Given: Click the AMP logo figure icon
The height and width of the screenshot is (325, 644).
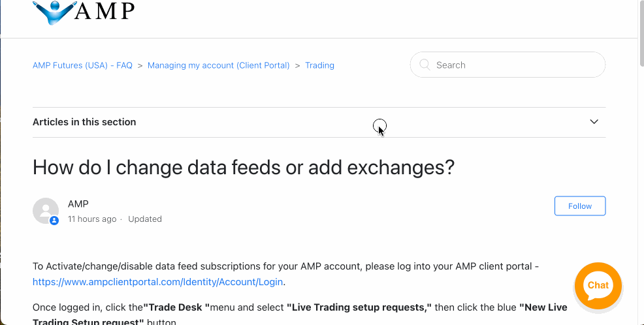Looking at the screenshot, I should point(54,12).
